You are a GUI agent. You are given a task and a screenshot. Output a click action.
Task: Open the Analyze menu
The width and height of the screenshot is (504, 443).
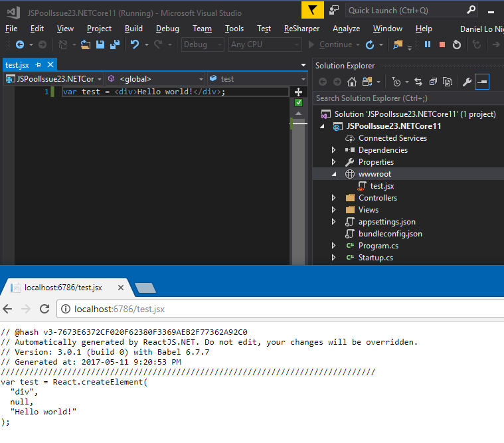(346, 29)
